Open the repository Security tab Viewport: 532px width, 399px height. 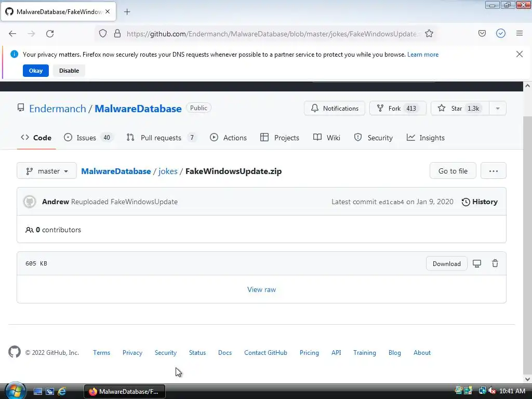click(x=373, y=137)
